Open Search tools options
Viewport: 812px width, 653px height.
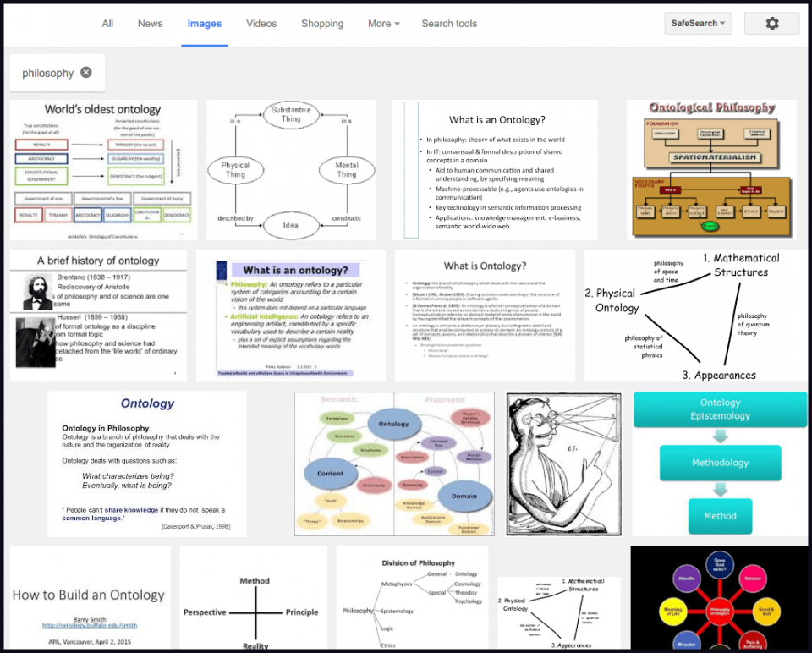tap(449, 24)
